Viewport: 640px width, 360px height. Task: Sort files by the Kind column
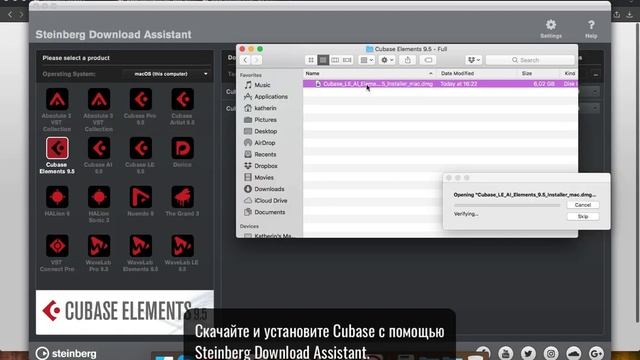pos(569,73)
